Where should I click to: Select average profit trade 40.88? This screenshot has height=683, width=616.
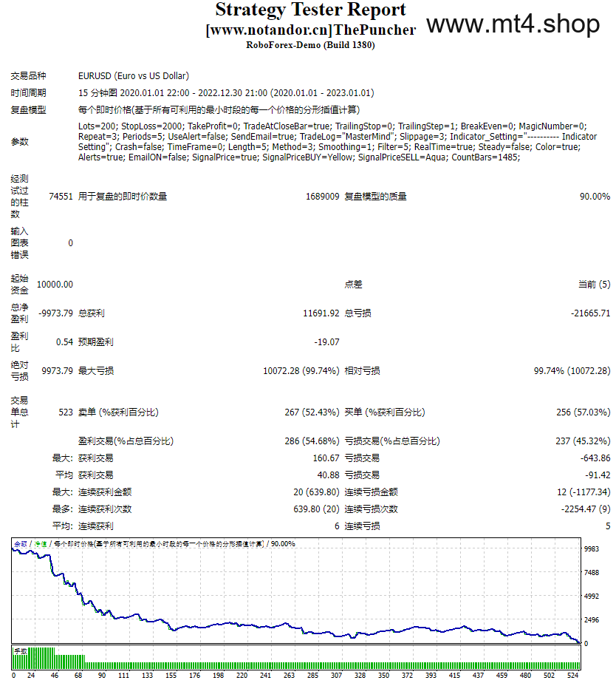coord(328,475)
